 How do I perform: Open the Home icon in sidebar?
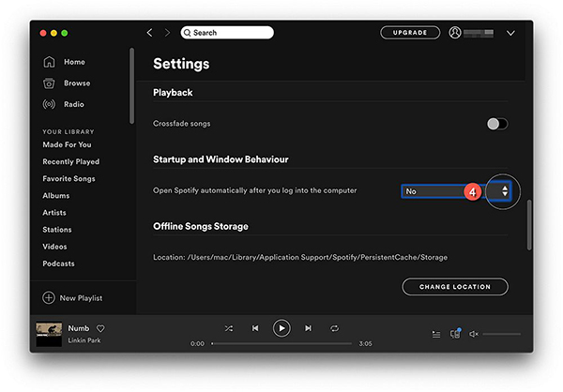click(x=49, y=62)
